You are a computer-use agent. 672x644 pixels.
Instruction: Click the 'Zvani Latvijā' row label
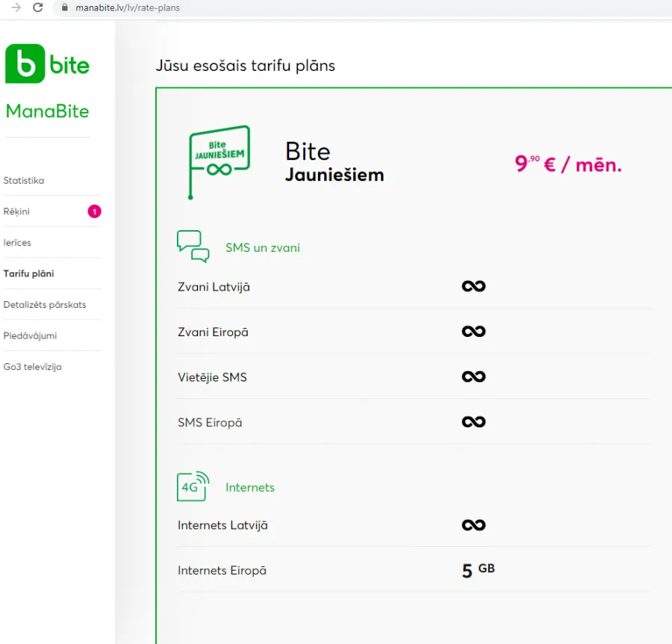214,287
